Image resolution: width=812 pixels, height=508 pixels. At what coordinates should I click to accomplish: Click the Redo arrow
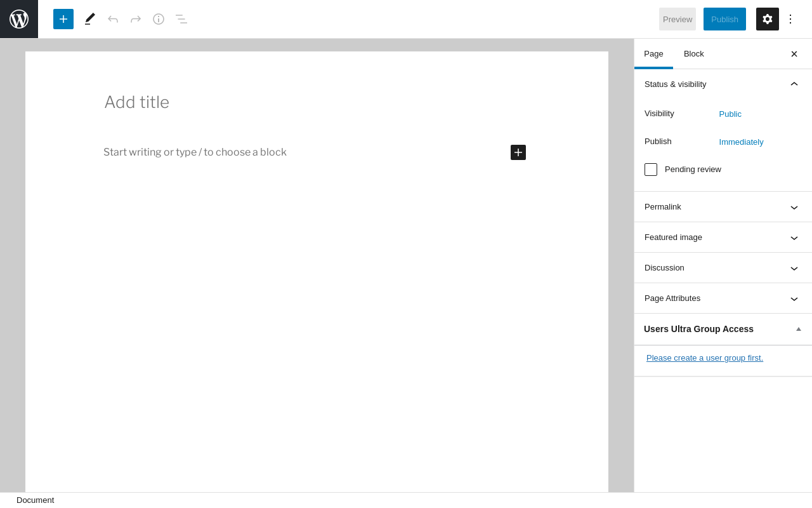click(136, 19)
